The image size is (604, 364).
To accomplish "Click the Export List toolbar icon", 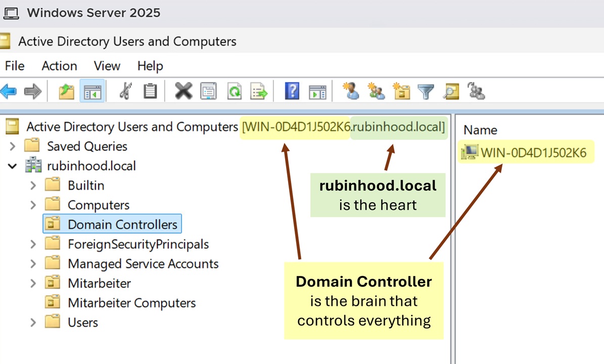I will tap(259, 92).
